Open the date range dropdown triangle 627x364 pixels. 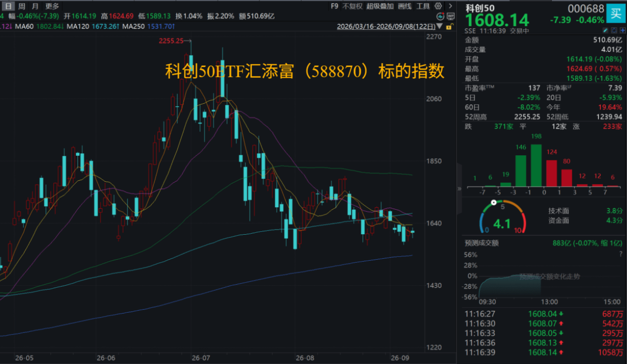tap(440, 26)
